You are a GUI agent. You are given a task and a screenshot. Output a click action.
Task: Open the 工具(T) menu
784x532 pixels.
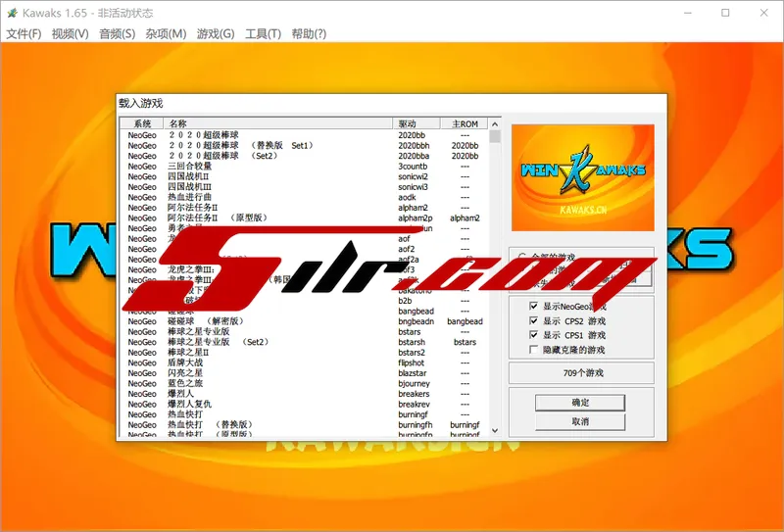263,34
